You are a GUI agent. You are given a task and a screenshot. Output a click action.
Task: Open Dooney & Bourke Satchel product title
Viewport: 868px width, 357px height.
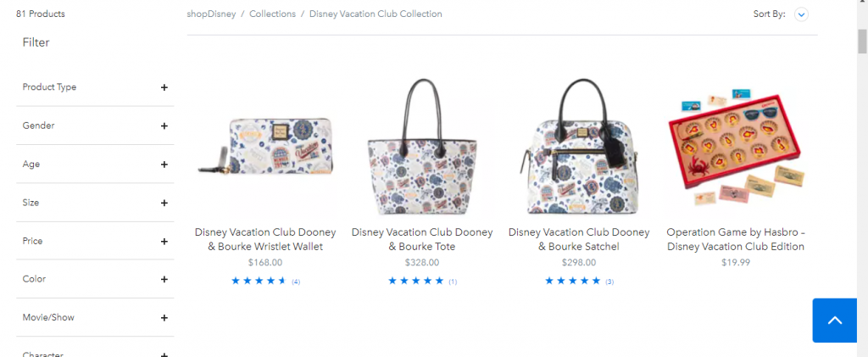pos(578,239)
